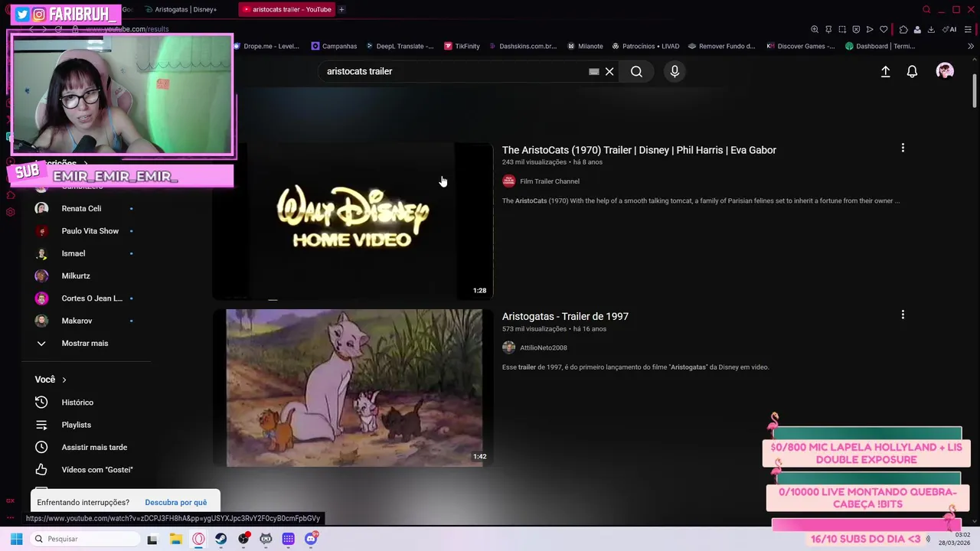Open the DeepL Translate bookmark
This screenshot has height=551, width=980.
(399, 46)
